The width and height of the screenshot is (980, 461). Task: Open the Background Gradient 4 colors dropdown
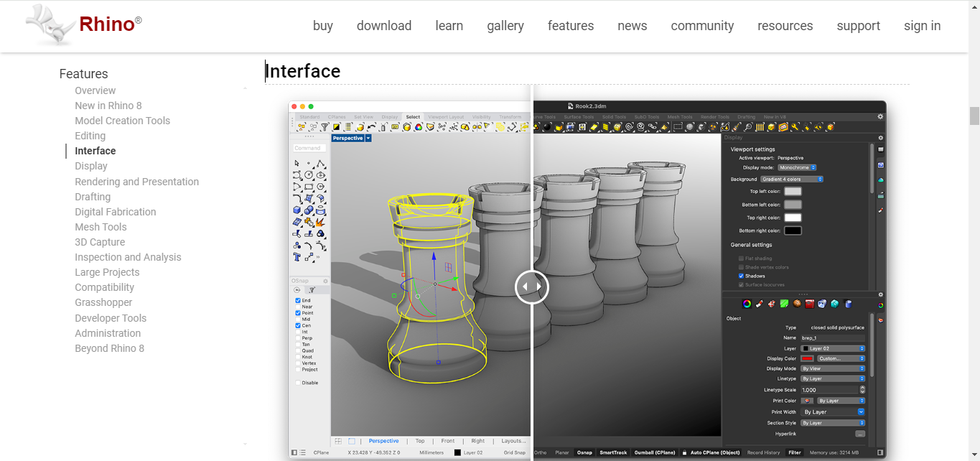click(791, 180)
